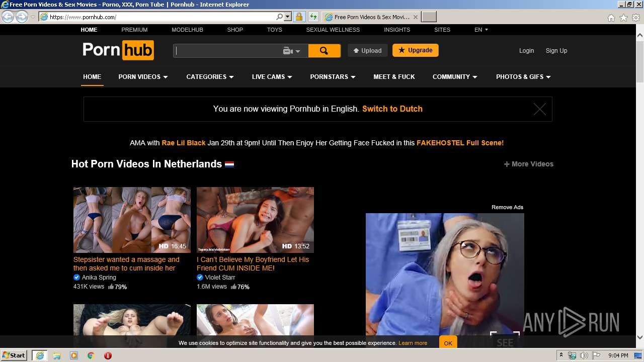Viewport: 644px width, 362px height.
Task: Open the TOYS link
Action: click(274, 30)
